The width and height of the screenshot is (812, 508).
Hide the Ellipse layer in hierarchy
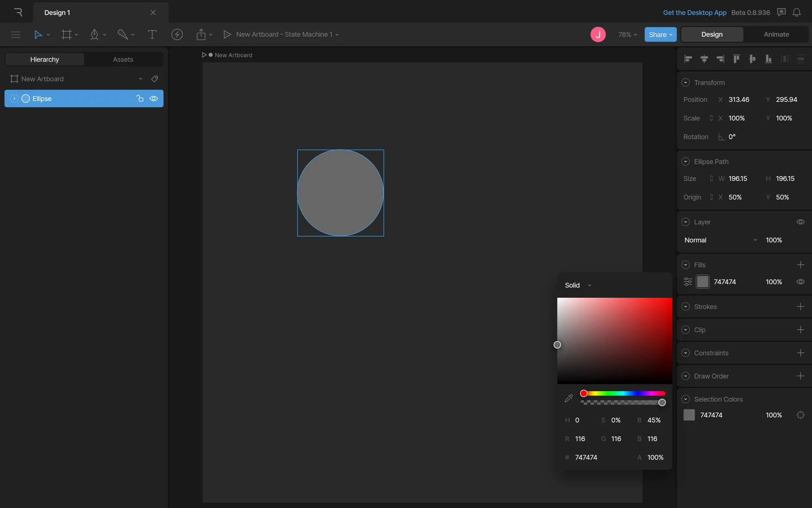point(154,99)
